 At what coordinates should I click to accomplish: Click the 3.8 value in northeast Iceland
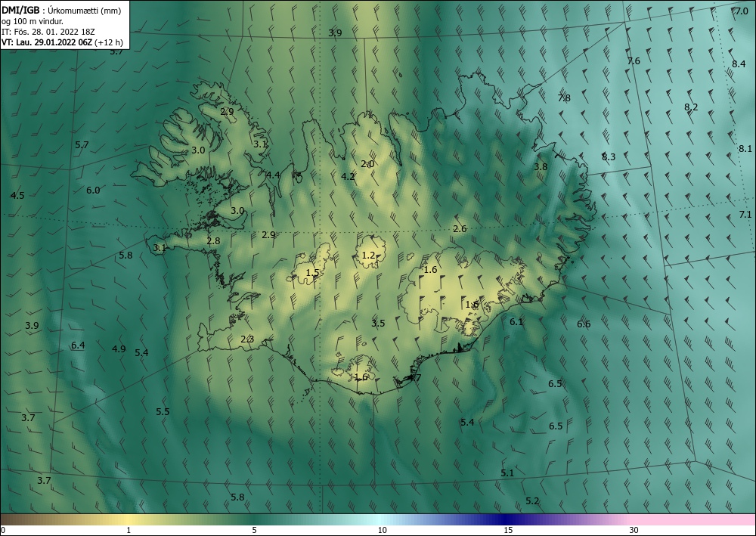click(x=541, y=167)
